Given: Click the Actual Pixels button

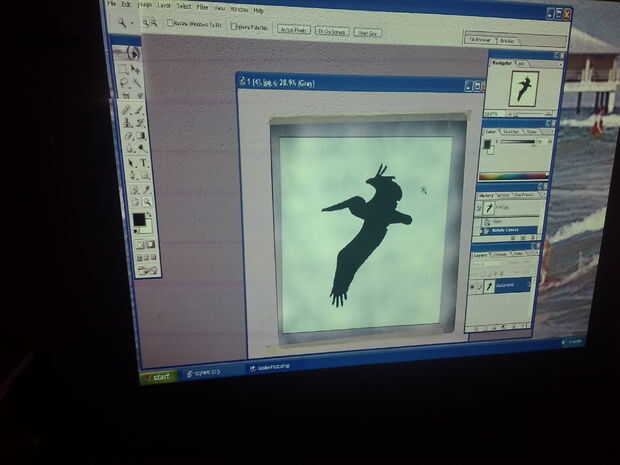Looking at the screenshot, I should tap(294, 30).
